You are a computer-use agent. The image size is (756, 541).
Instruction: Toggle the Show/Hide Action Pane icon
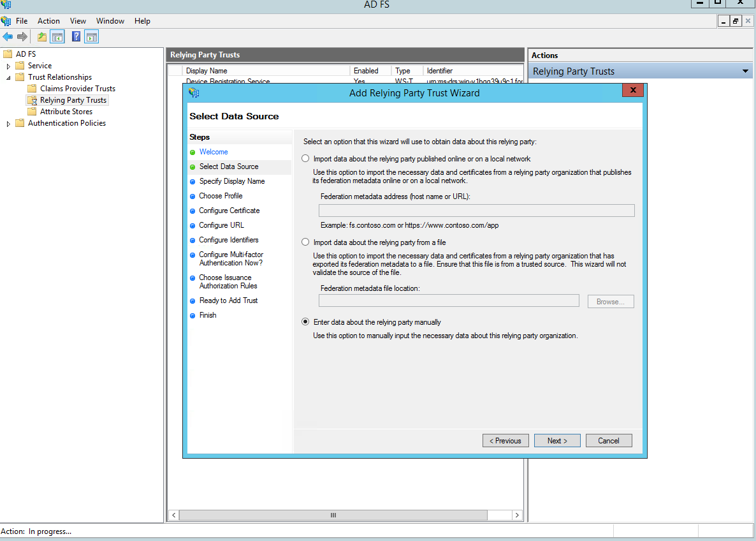tap(91, 37)
